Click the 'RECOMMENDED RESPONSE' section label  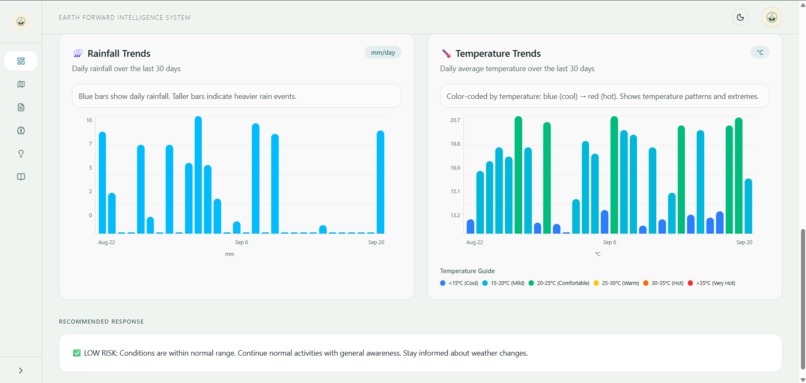[x=101, y=322]
